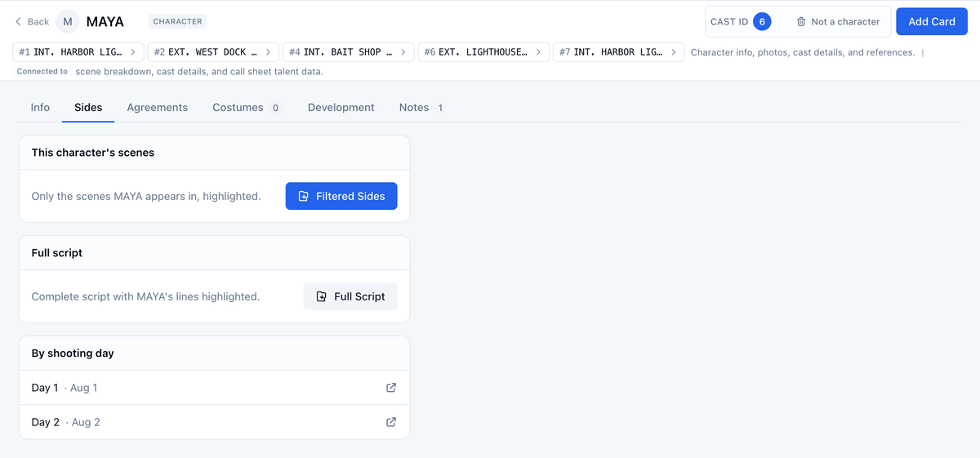The width and height of the screenshot is (980, 458).
Task: Click the M avatar circle for MAYA
Action: (68, 22)
